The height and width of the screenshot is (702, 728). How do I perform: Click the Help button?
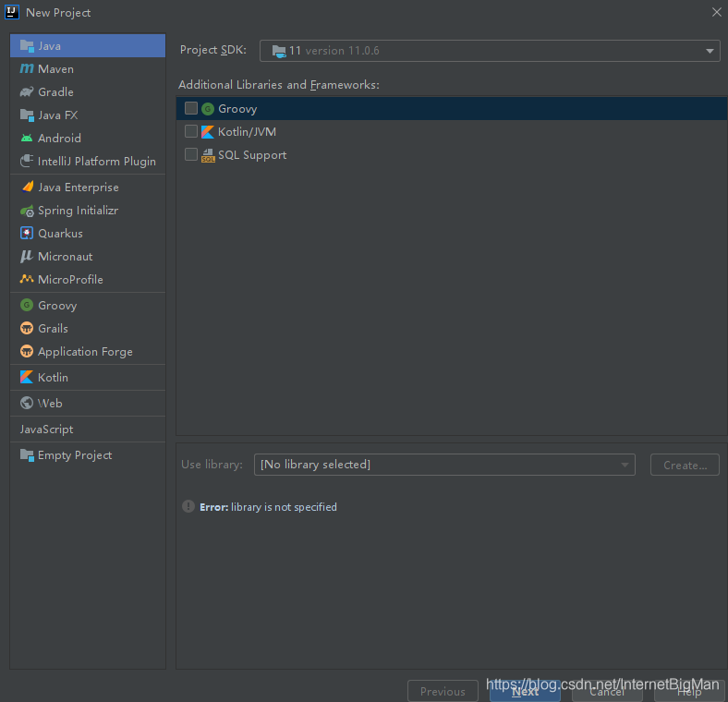pyautogui.click(x=689, y=691)
